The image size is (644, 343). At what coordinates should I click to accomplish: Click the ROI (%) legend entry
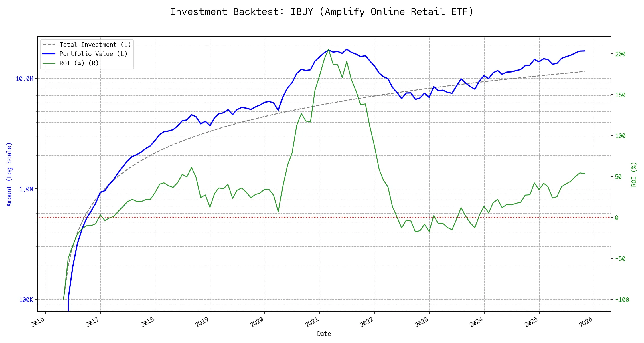tap(79, 63)
